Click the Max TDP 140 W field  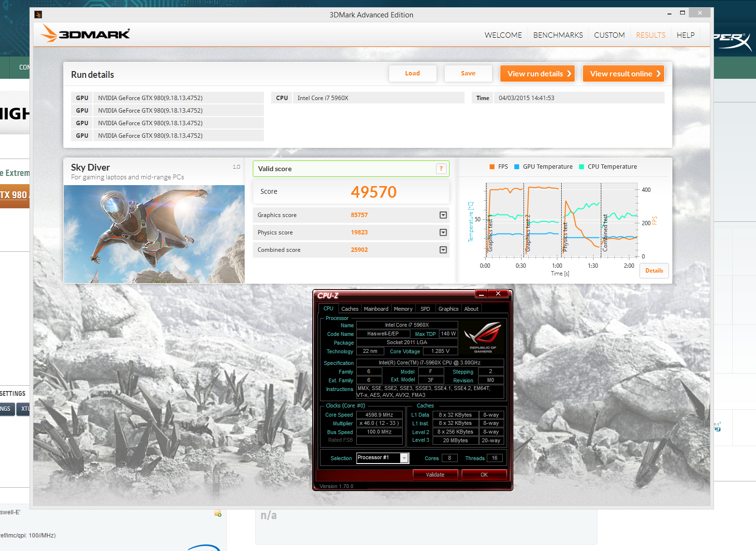coord(448,333)
